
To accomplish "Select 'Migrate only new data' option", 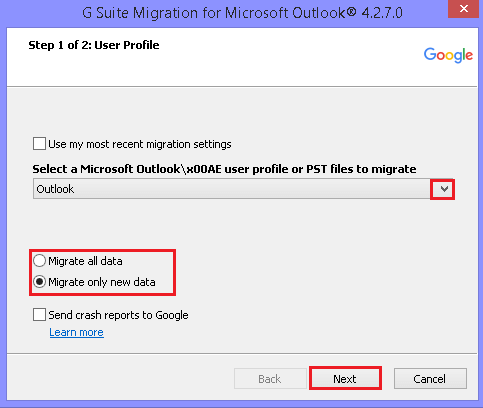I will click(39, 282).
